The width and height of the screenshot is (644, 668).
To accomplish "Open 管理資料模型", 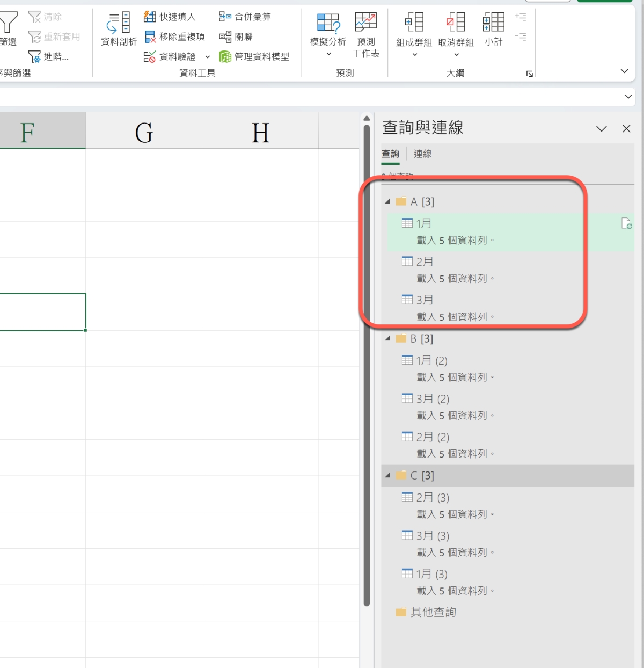I will pyautogui.click(x=254, y=56).
